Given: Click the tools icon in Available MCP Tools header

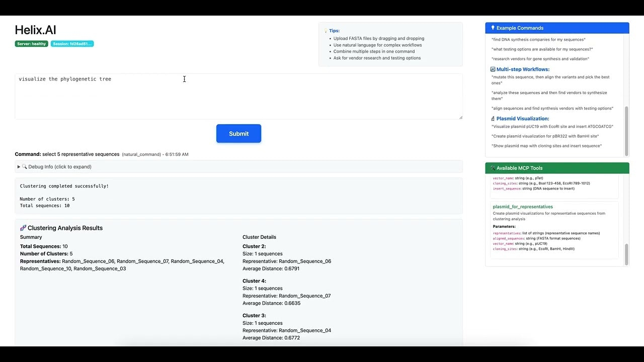Looking at the screenshot, I should [x=493, y=168].
